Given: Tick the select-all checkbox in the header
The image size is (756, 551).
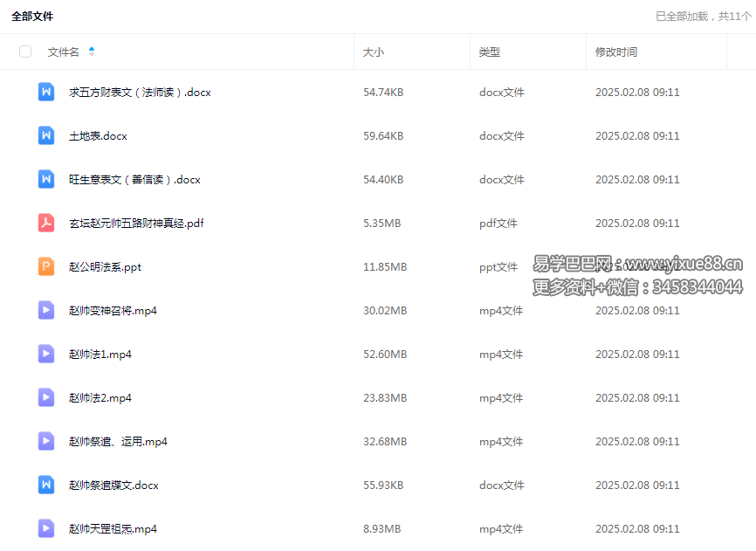Looking at the screenshot, I should coord(25,52).
